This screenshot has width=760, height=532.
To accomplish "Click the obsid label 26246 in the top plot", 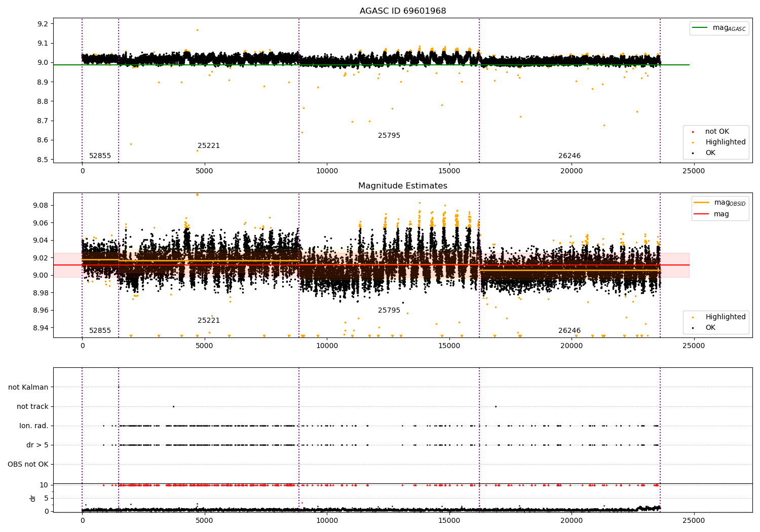I will click(569, 156).
